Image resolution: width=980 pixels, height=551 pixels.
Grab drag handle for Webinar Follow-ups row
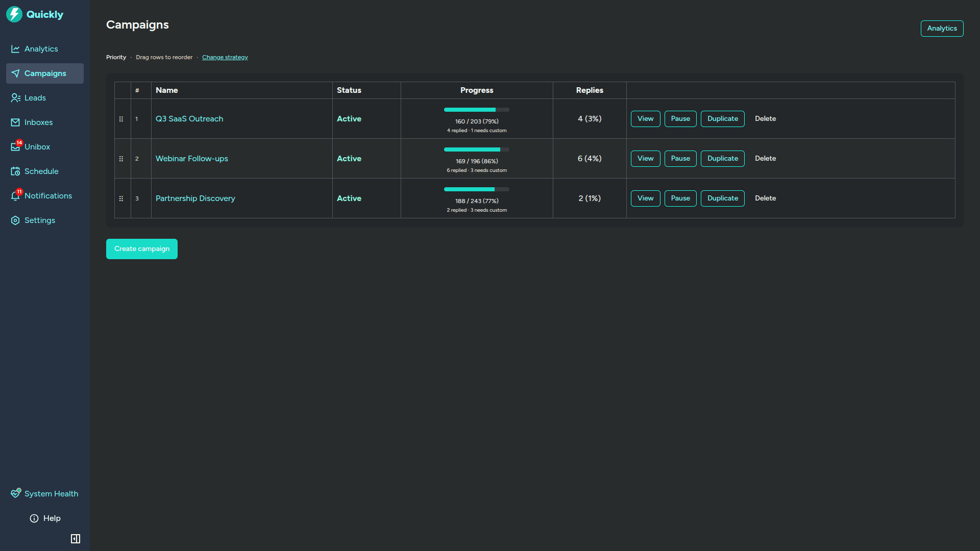pos(121,159)
